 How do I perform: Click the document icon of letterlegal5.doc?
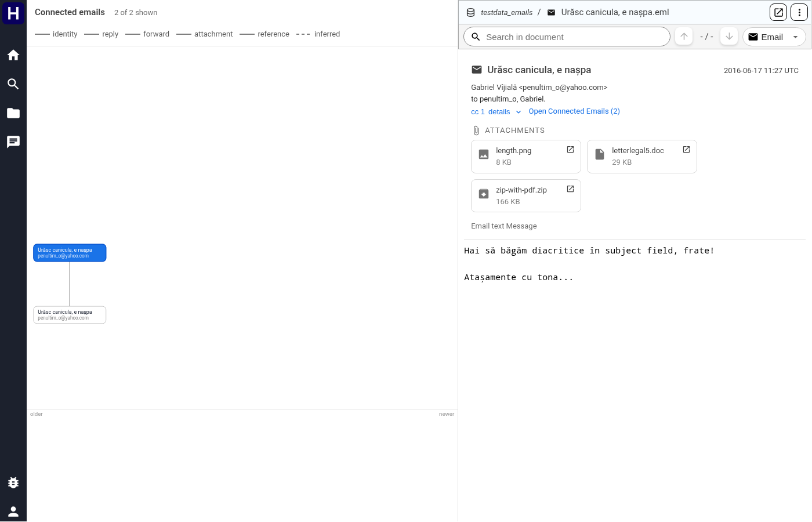pyautogui.click(x=600, y=155)
